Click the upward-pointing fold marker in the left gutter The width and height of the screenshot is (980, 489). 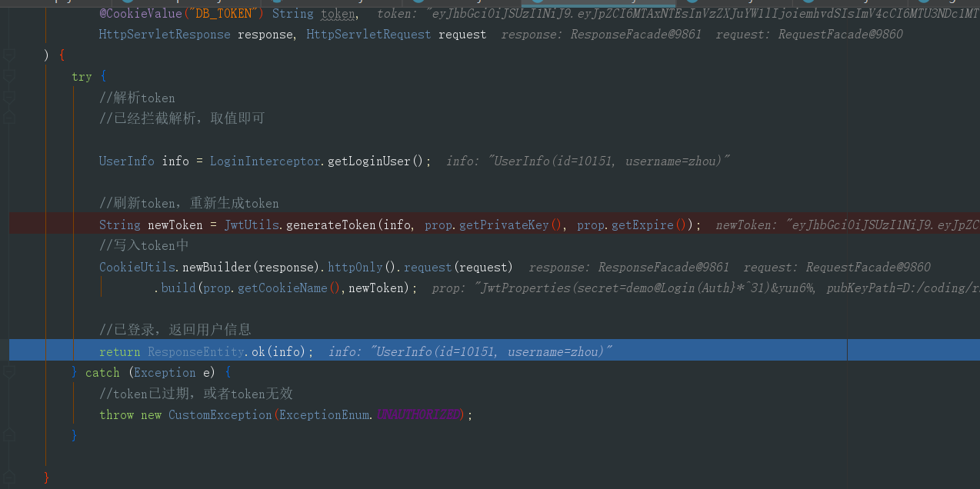pyautogui.click(x=8, y=117)
